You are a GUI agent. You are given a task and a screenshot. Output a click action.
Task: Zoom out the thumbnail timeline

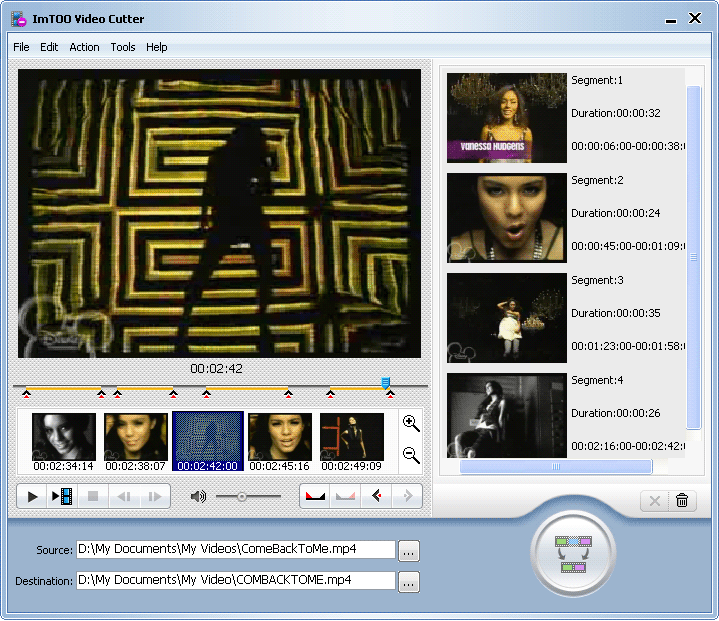(x=411, y=455)
